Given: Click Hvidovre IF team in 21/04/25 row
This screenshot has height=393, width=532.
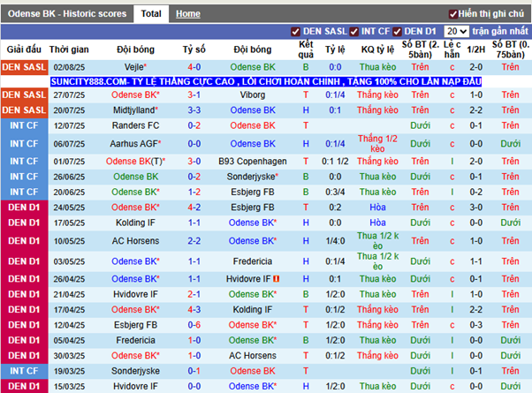Looking at the screenshot, I should (135, 294).
